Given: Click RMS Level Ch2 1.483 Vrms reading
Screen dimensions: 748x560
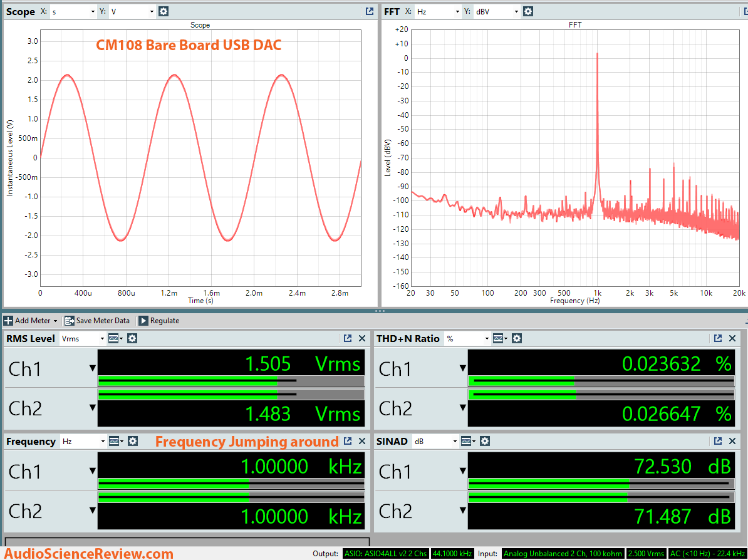Looking at the screenshot, I should 303,414.
